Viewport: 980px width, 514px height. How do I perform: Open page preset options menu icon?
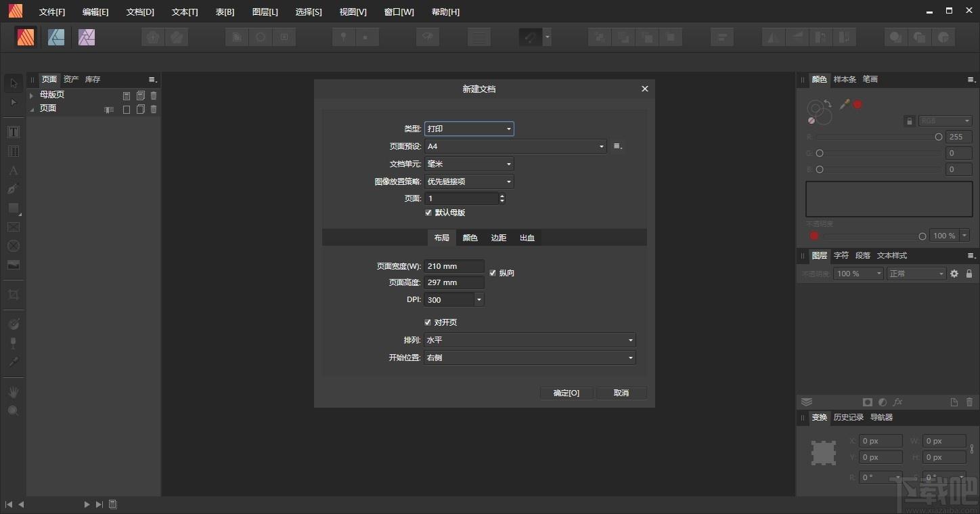point(617,146)
